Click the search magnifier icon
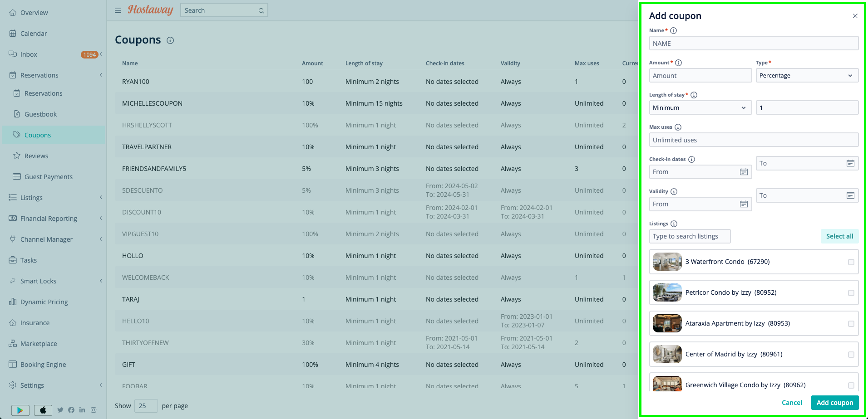Image resolution: width=868 pixels, height=419 pixels. point(261,11)
